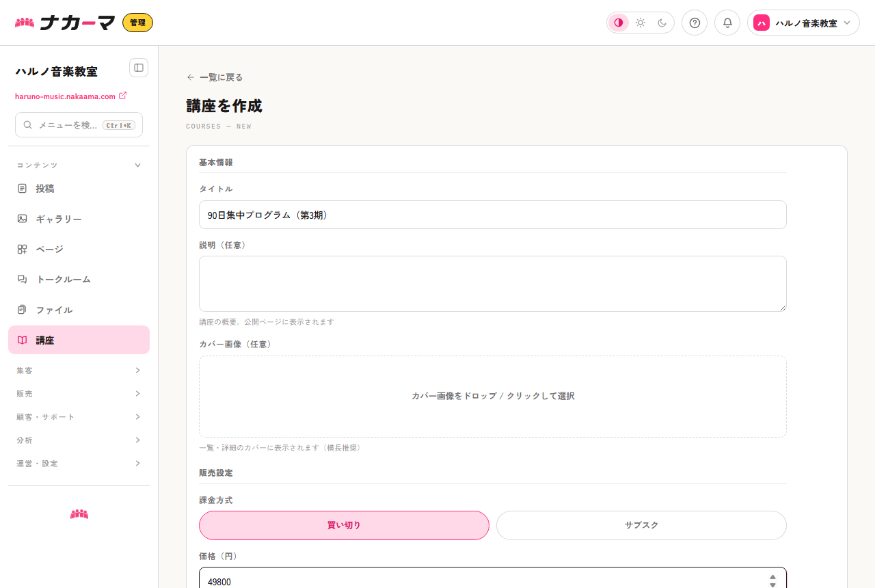Click the 講座 book icon
This screenshot has height=588, width=875.
click(x=23, y=340)
